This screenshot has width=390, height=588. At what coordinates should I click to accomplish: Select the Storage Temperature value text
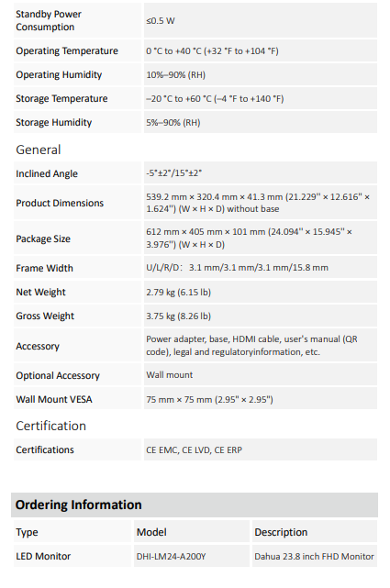tap(215, 99)
